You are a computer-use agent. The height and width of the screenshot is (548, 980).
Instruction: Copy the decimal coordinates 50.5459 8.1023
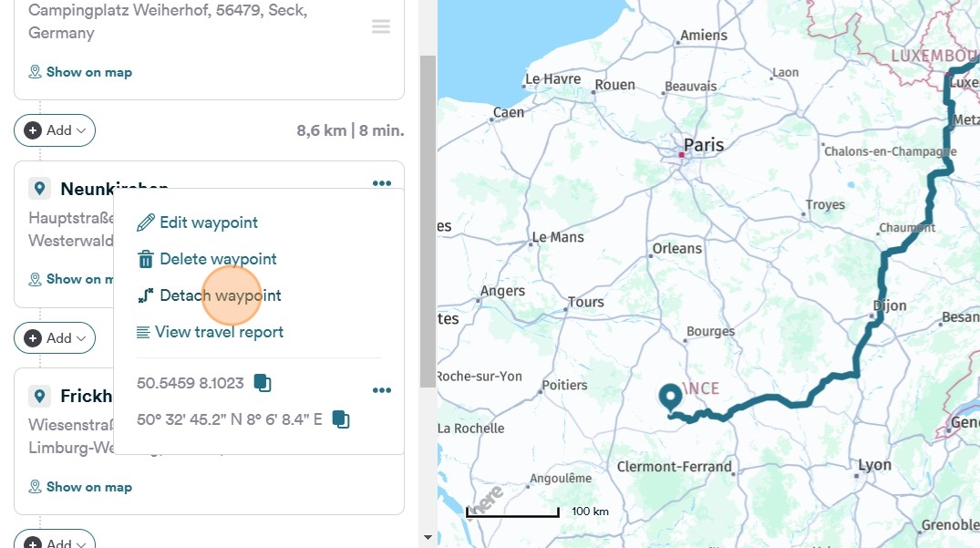(x=263, y=383)
